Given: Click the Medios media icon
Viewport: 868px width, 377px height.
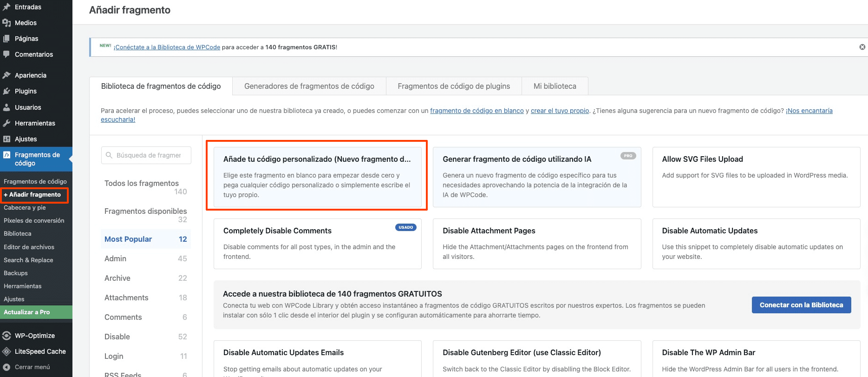Looking at the screenshot, I should point(7,23).
